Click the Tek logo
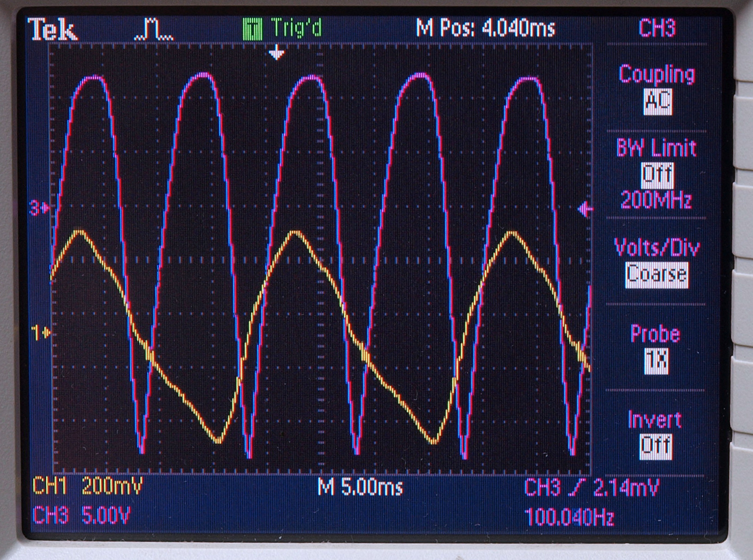The width and height of the screenshot is (753, 560). 52,30
